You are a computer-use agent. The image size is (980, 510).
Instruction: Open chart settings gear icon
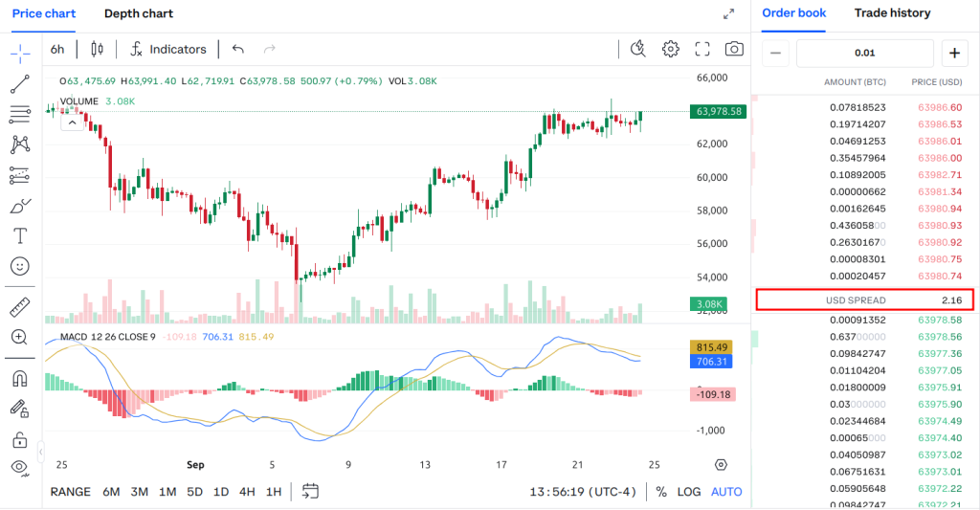coord(671,49)
